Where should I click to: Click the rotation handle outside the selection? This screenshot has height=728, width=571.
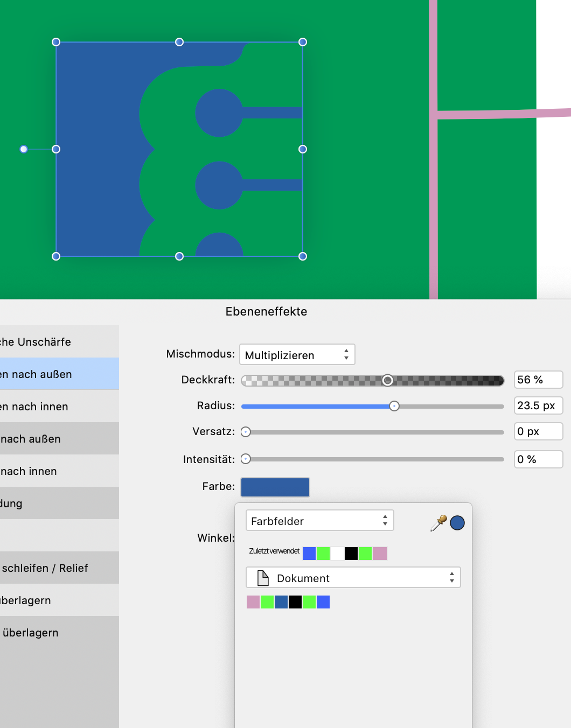[24, 149]
